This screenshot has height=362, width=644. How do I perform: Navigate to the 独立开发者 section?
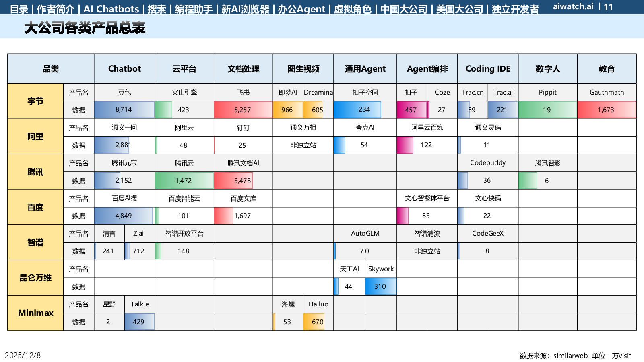(x=515, y=9)
